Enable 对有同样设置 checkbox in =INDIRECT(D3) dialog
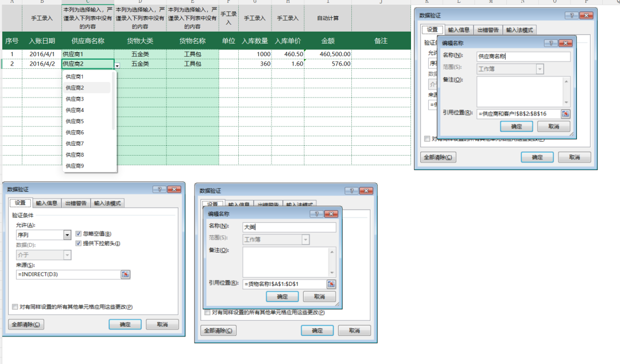The width and height of the screenshot is (620, 364). pyautogui.click(x=15, y=307)
